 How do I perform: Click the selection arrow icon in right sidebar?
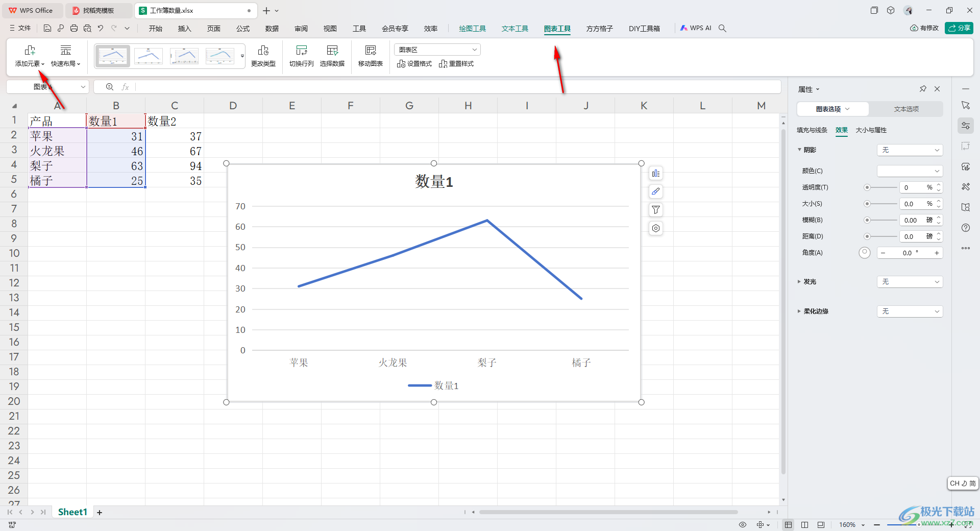pos(966,105)
